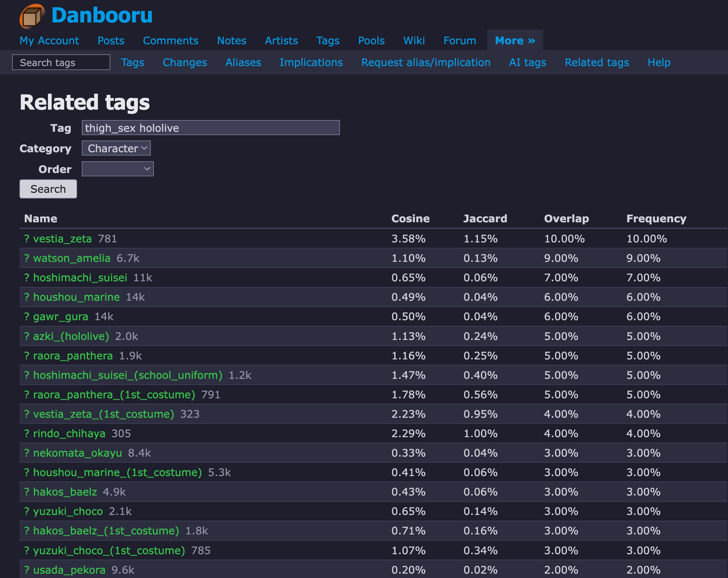Open Tags in the main navigation

coord(328,41)
